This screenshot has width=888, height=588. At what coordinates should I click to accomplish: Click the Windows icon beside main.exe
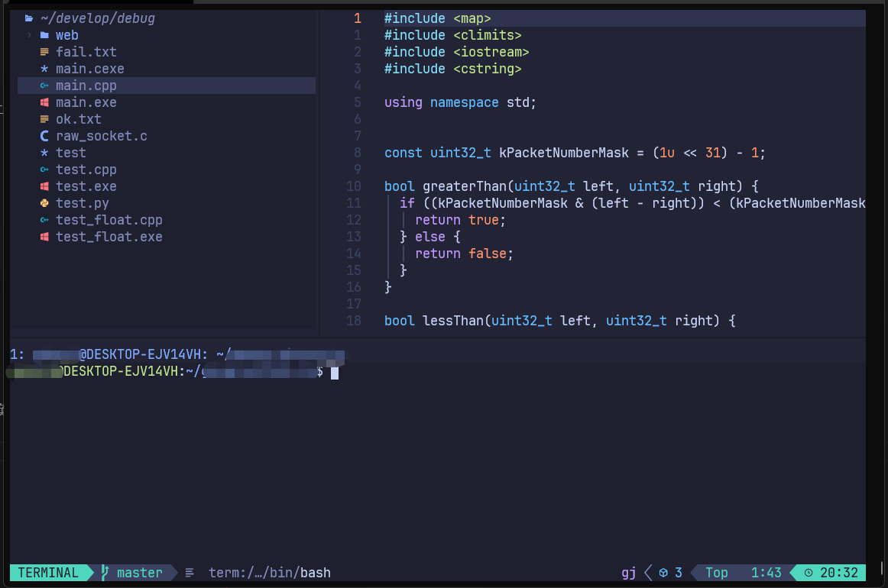coord(44,102)
